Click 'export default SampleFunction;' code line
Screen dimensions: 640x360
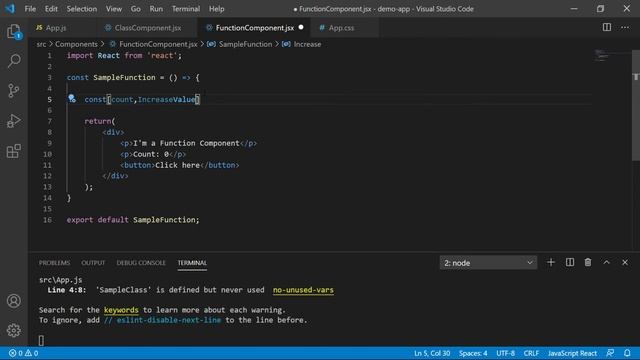pyautogui.click(x=133, y=220)
